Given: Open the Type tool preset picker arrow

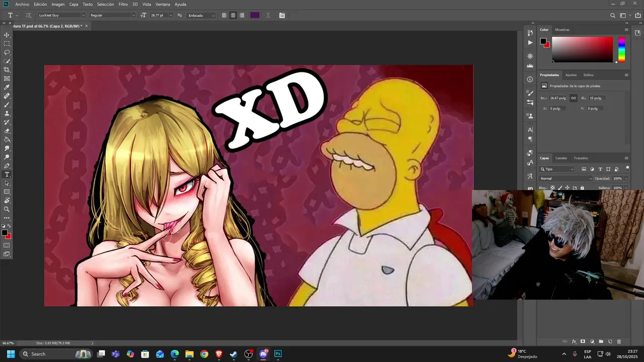Looking at the screenshot, I should point(17,16).
